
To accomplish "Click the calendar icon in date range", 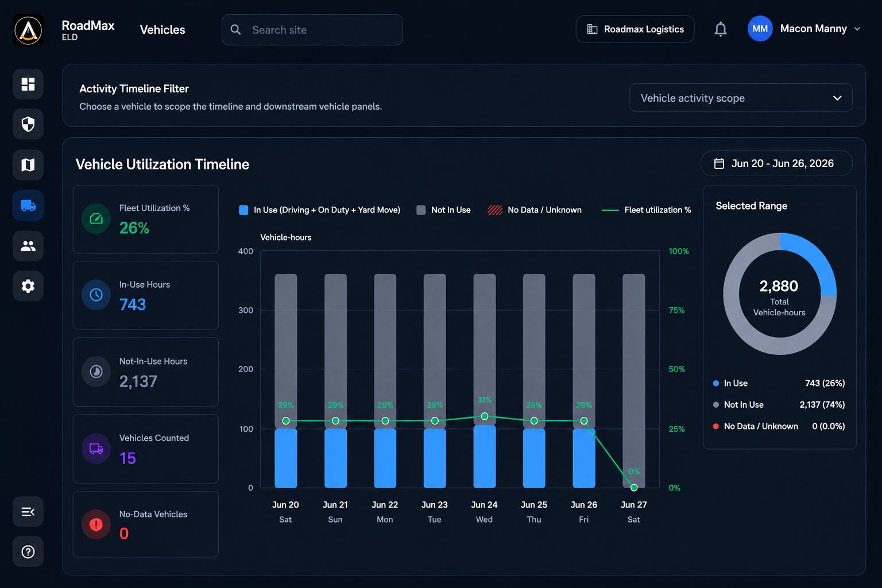I will 719,164.
